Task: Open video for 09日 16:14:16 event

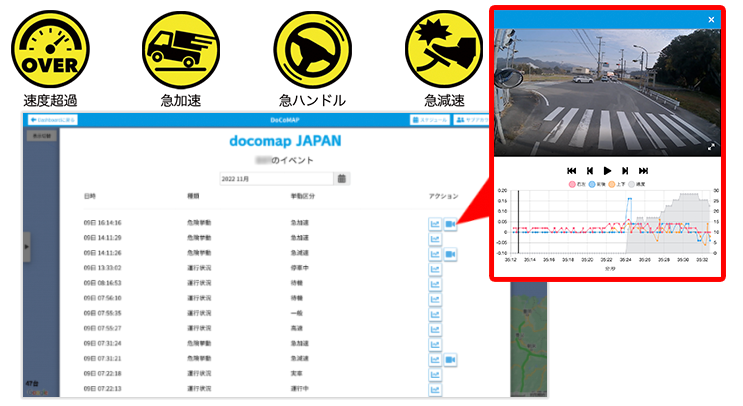Action: [450, 224]
